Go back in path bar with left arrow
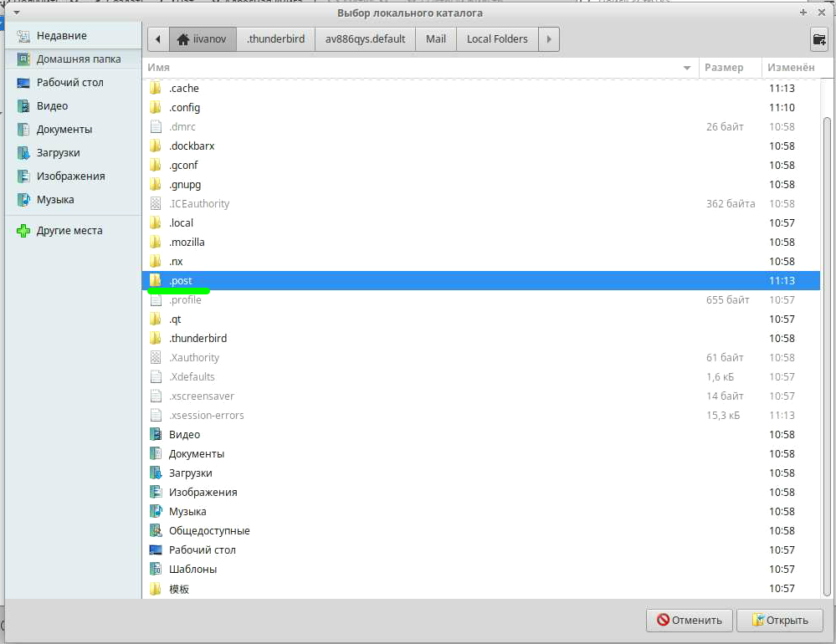 (x=158, y=38)
